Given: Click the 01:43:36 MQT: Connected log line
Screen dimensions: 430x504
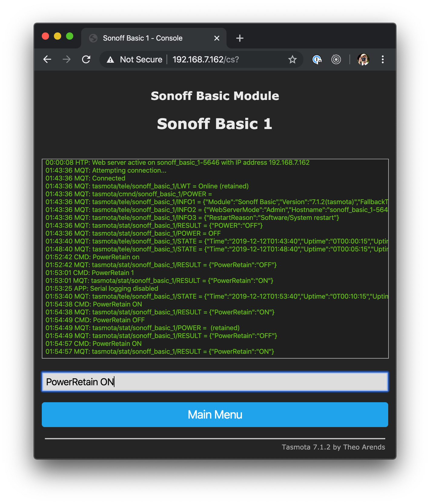Looking at the screenshot, I should (x=85, y=178).
